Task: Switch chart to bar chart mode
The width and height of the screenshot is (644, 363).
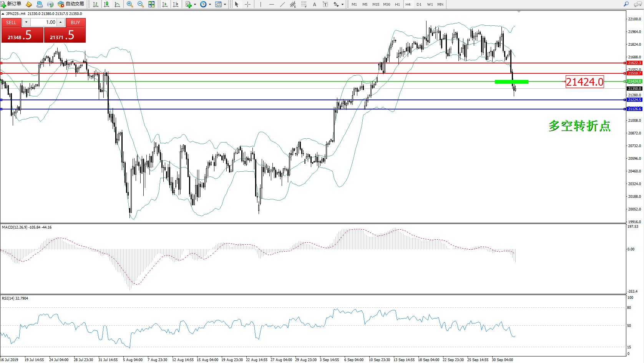Action: point(96,4)
